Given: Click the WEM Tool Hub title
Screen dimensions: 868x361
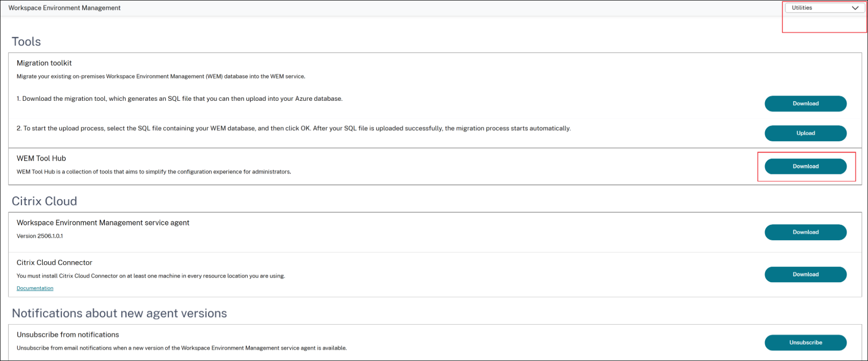Looking at the screenshot, I should [41, 159].
